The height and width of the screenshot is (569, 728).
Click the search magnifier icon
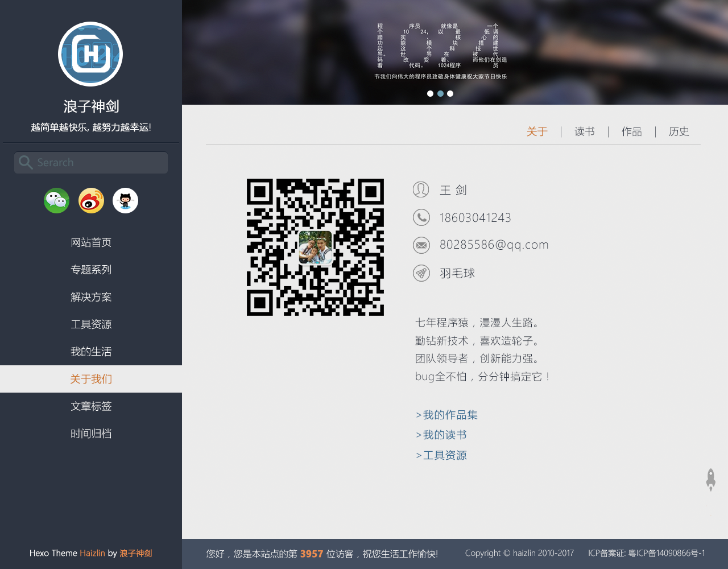click(x=26, y=163)
